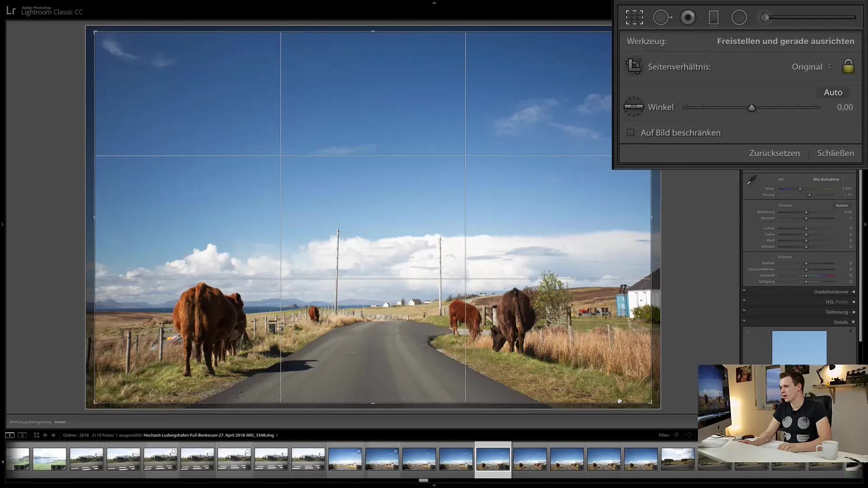This screenshot has height=488, width=868.
Task: Click the Dynamik slider handle
Action: point(806,276)
